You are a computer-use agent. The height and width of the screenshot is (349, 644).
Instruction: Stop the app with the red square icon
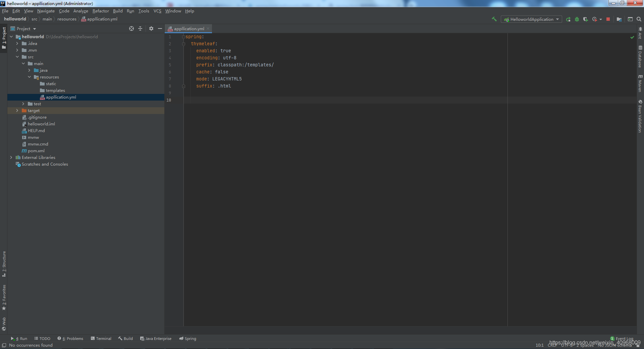(608, 19)
